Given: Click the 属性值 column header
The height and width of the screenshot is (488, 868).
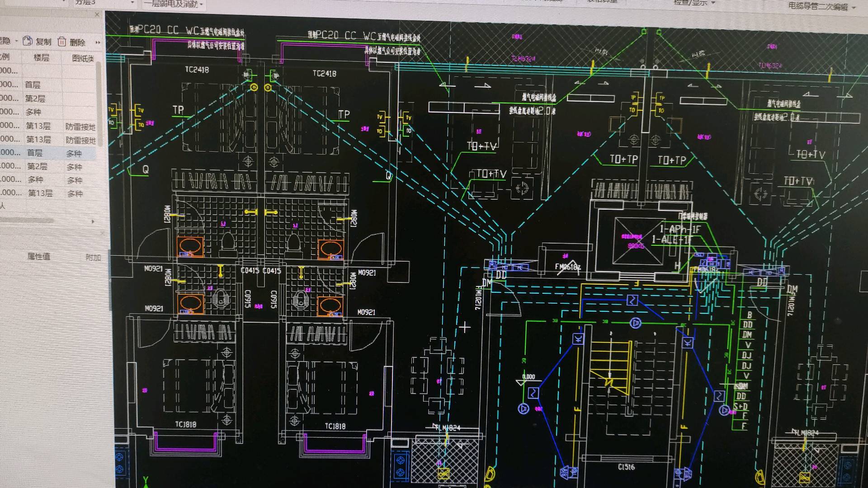Looking at the screenshot, I should (39, 257).
